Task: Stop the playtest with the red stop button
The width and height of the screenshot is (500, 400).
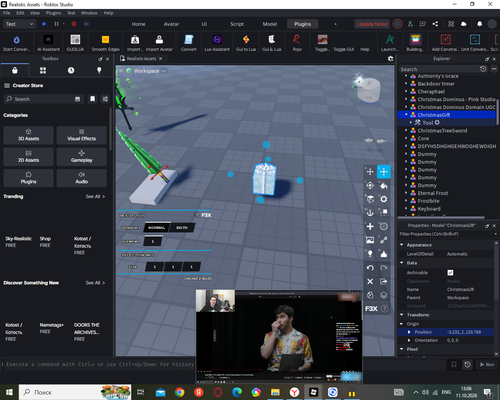Action: click(x=74, y=24)
